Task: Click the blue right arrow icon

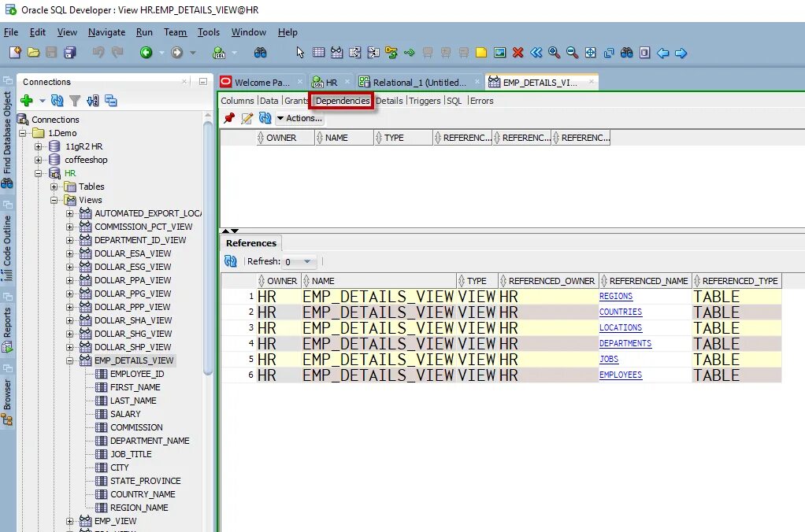Action: pyautogui.click(x=681, y=53)
